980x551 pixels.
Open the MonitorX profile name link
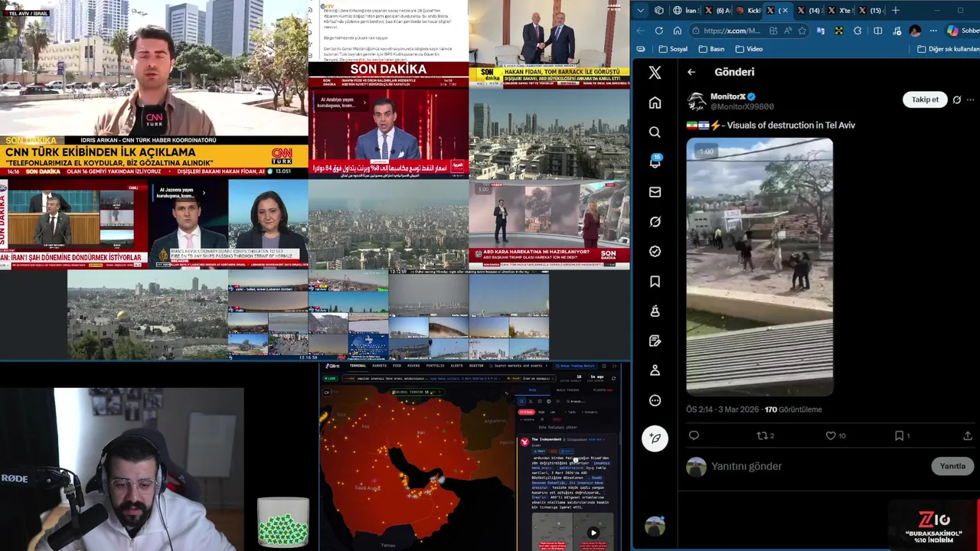(x=727, y=96)
